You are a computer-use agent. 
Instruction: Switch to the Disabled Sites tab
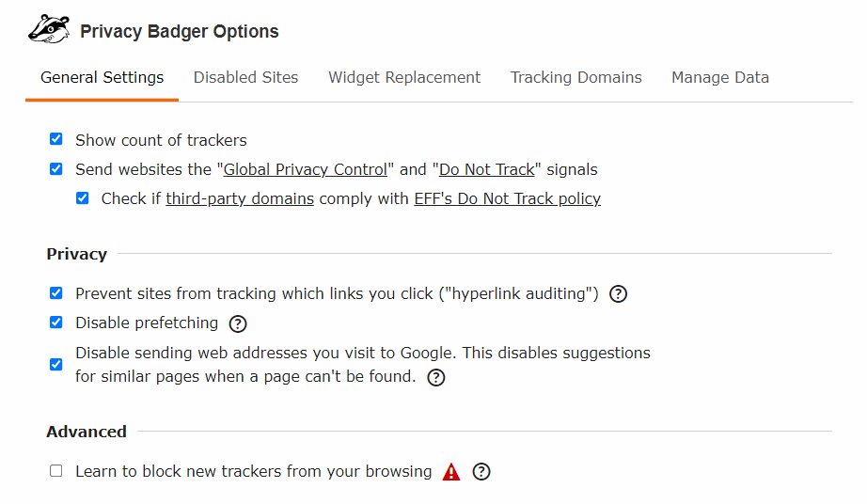click(x=245, y=78)
